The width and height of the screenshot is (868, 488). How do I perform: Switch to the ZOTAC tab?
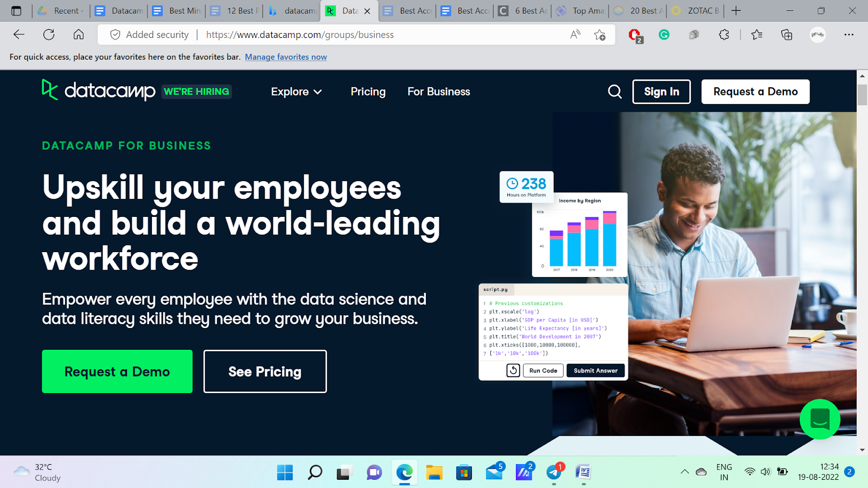[x=696, y=11]
